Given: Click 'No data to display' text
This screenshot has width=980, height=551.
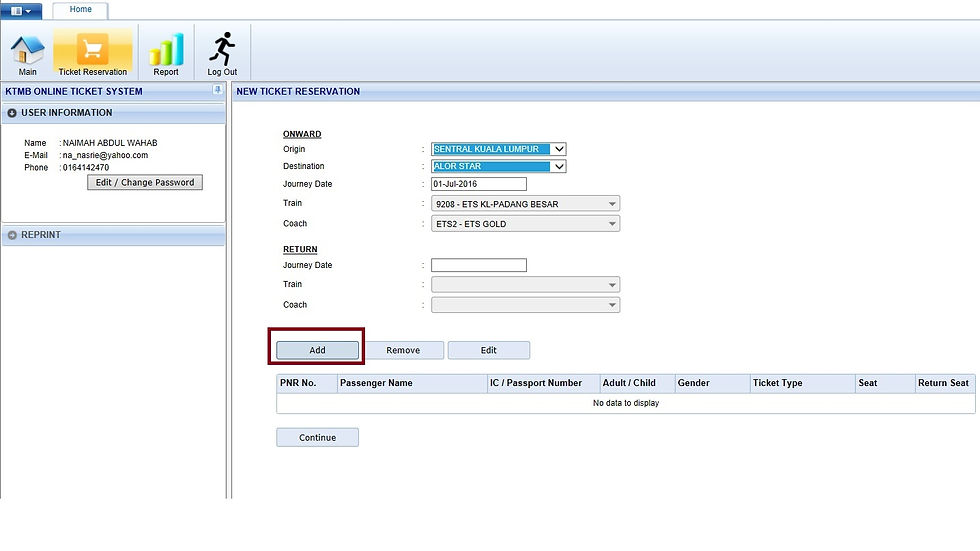Looking at the screenshot, I should point(626,403).
